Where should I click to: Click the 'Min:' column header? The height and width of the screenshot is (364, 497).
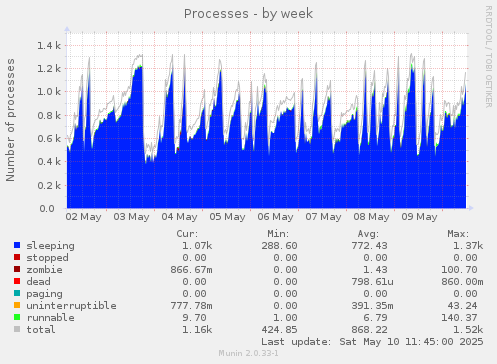pos(278,234)
